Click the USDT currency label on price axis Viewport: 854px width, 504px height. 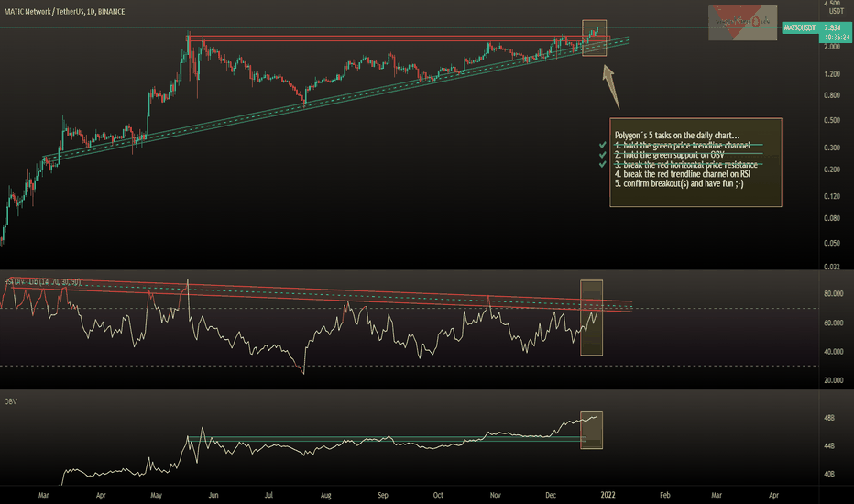coord(836,11)
